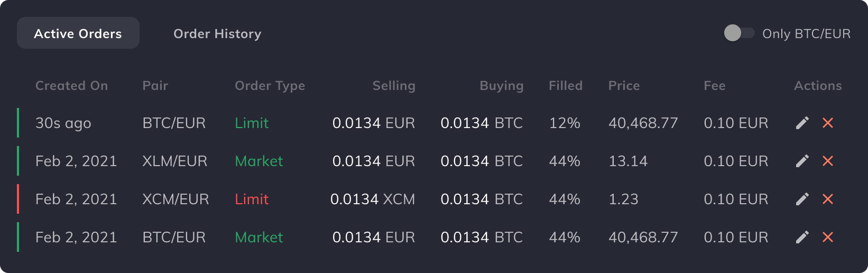Select the XCM/EUR pair cell
Viewport: 868px width, 273px height.
pos(176,199)
